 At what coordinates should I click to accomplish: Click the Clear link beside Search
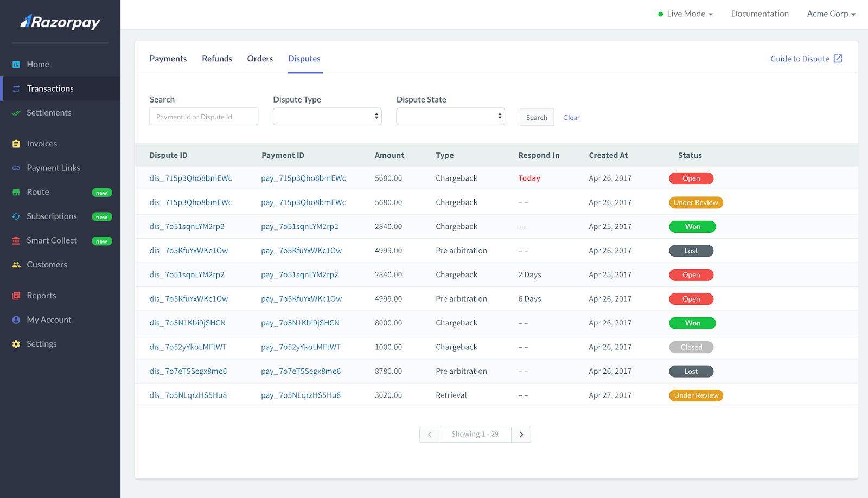tap(571, 117)
